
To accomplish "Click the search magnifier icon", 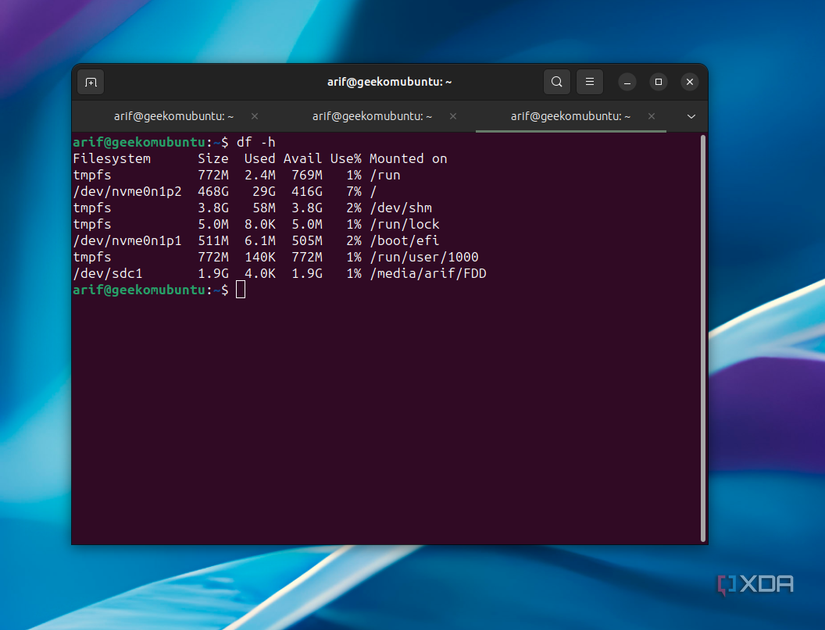I will tap(557, 82).
